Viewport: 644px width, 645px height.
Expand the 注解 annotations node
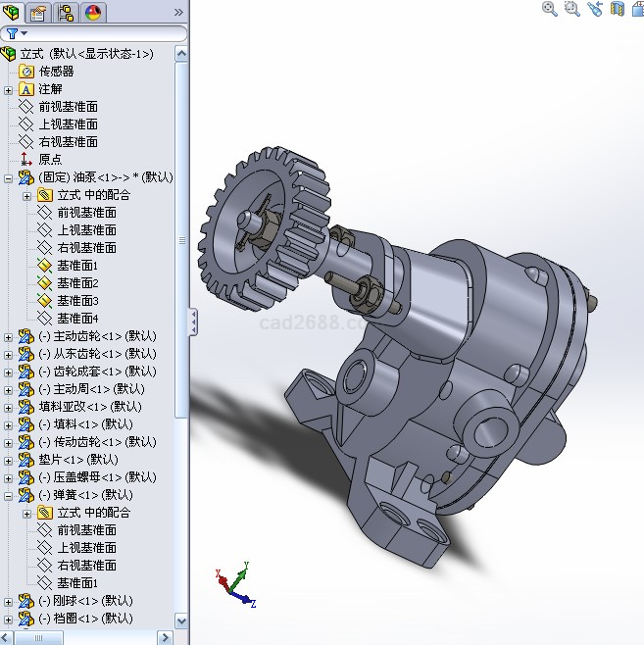pyautogui.click(x=9, y=89)
